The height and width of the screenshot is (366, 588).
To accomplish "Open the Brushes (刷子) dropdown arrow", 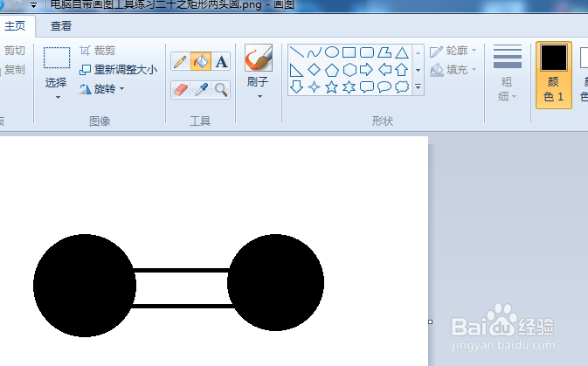I will coord(259,97).
